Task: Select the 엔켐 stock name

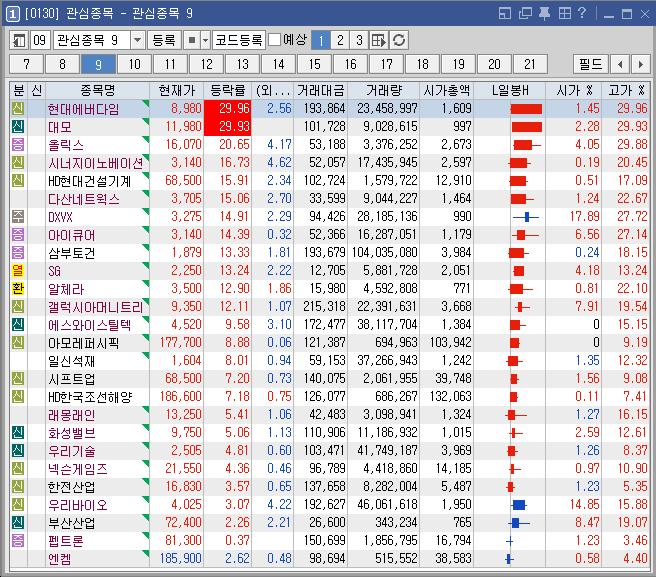Action: (59, 559)
